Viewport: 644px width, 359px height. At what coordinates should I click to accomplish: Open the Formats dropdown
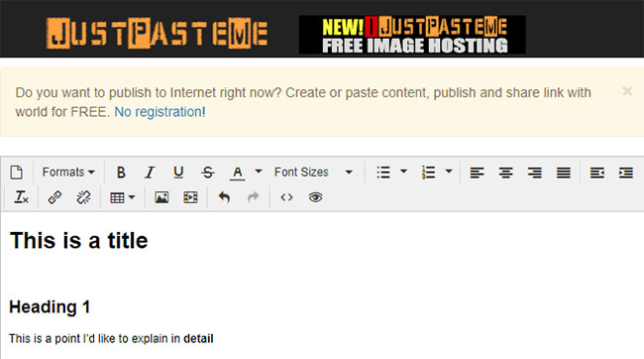coord(68,173)
